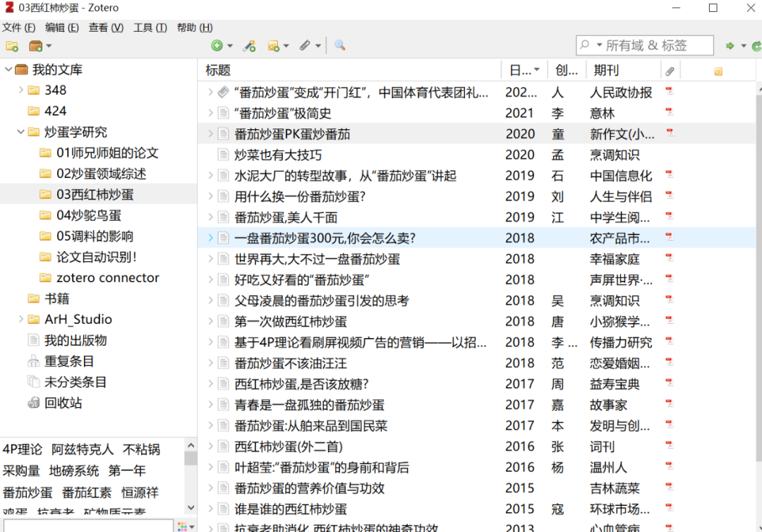The width and height of the screenshot is (762, 532).
Task: Open search mode dropdown in search box
Action: (x=599, y=45)
